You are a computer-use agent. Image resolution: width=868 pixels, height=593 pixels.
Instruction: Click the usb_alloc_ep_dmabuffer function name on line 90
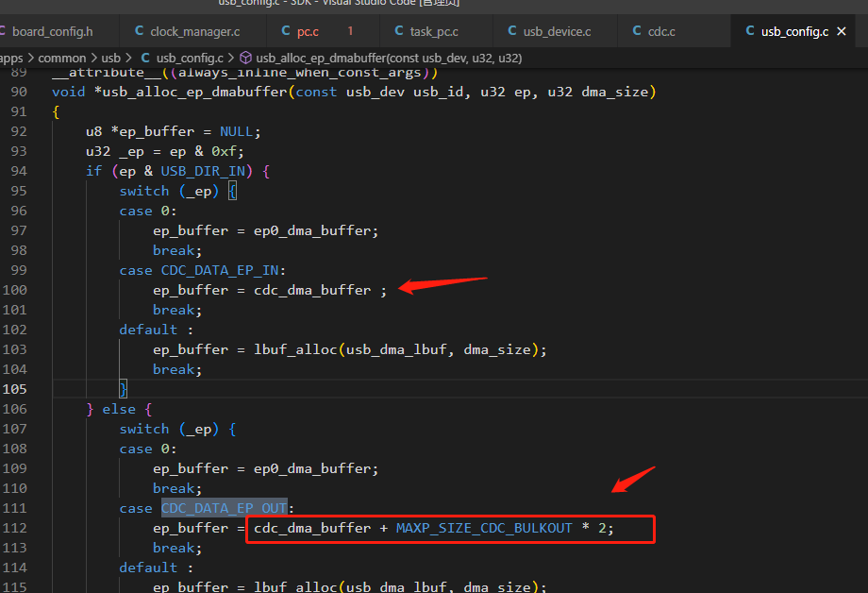click(195, 92)
